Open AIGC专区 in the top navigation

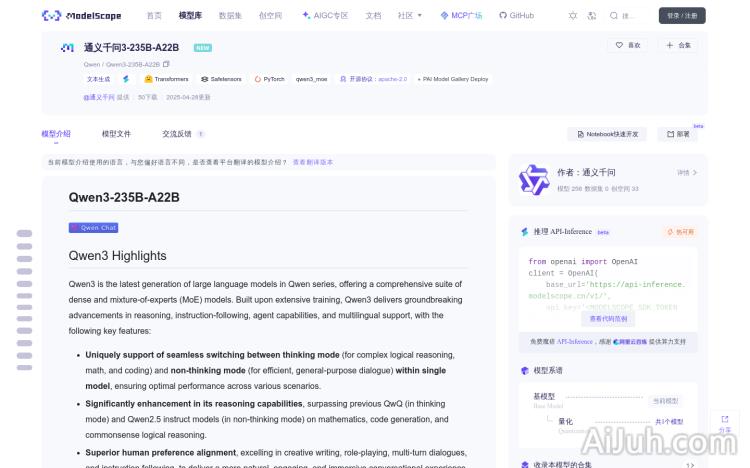click(325, 15)
